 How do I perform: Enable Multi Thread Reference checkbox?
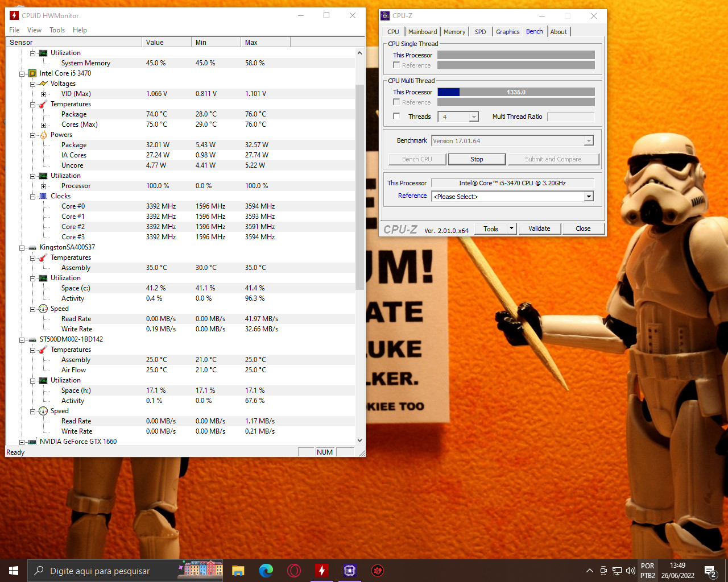coord(396,102)
